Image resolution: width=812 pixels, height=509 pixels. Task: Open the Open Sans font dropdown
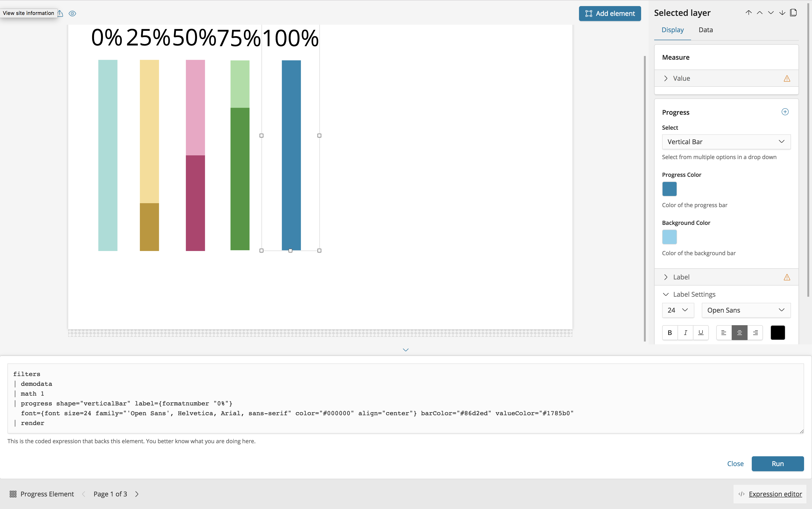point(746,310)
